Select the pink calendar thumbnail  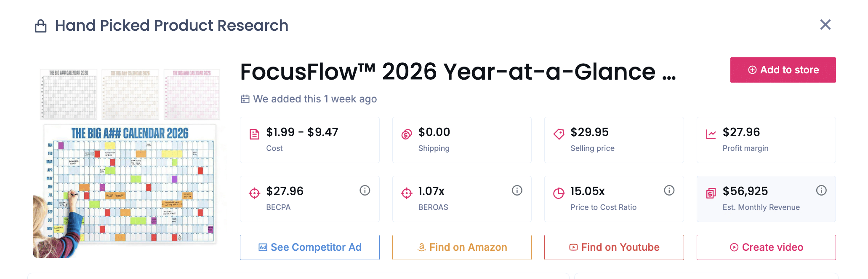coord(192,94)
